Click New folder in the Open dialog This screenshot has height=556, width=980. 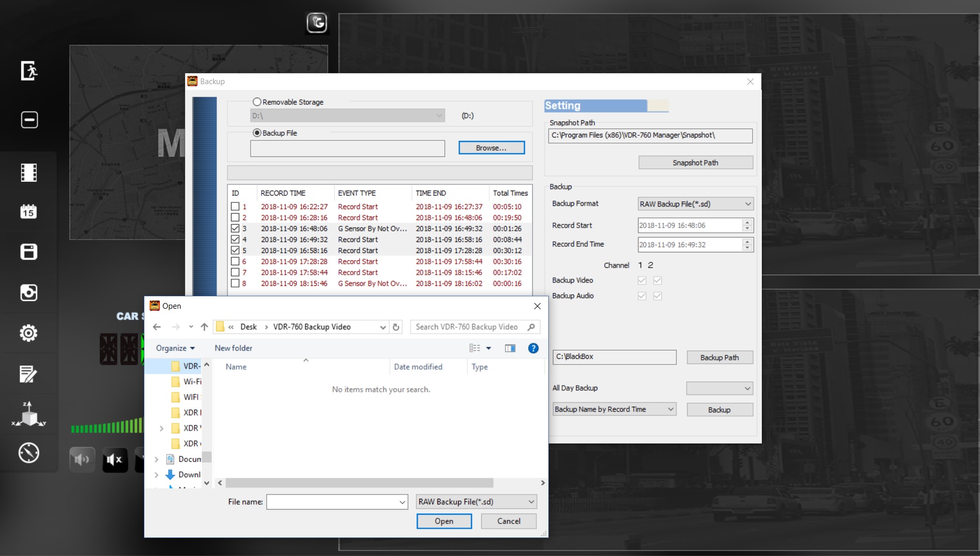pyautogui.click(x=234, y=348)
